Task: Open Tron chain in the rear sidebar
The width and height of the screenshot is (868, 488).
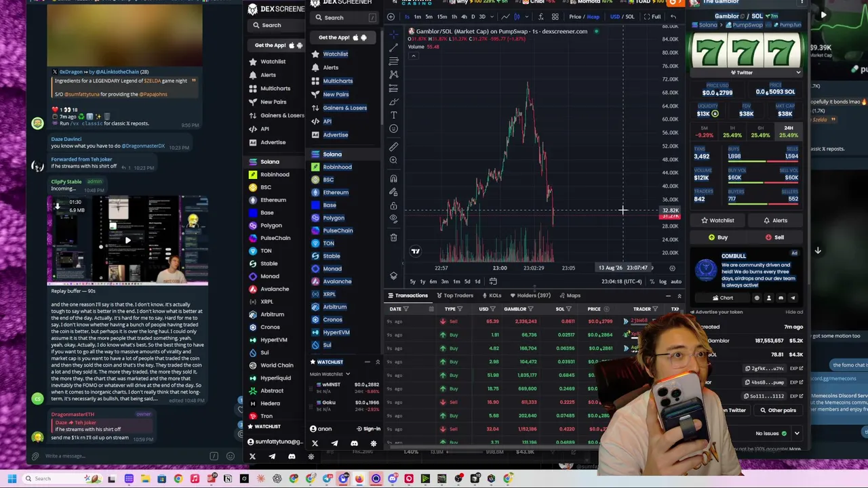Action: (x=260, y=416)
